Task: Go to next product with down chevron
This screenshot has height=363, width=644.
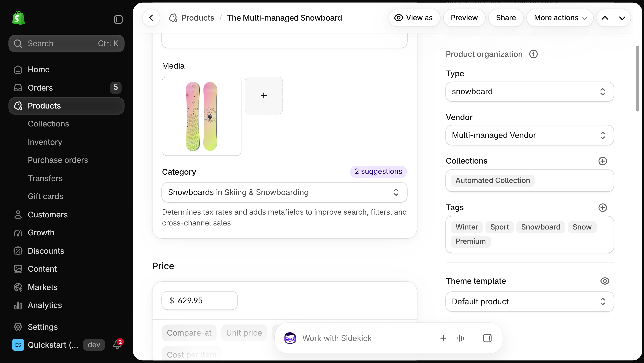Action: pyautogui.click(x=622, y=18)
